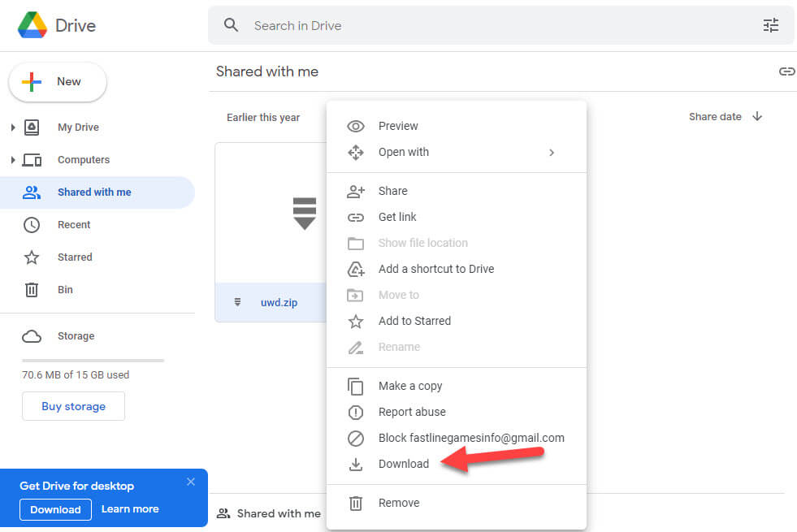
Task: Click into the Search in Drive field
Action: [487, 25]
